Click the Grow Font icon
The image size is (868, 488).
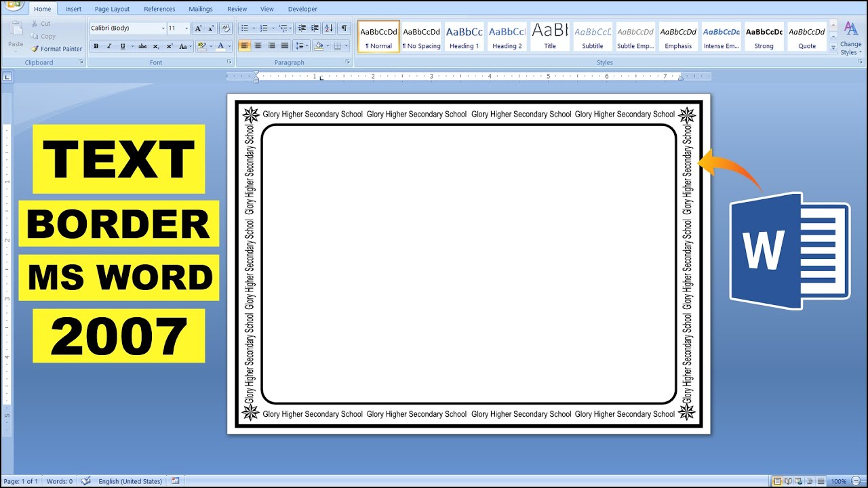coord(198,28)
